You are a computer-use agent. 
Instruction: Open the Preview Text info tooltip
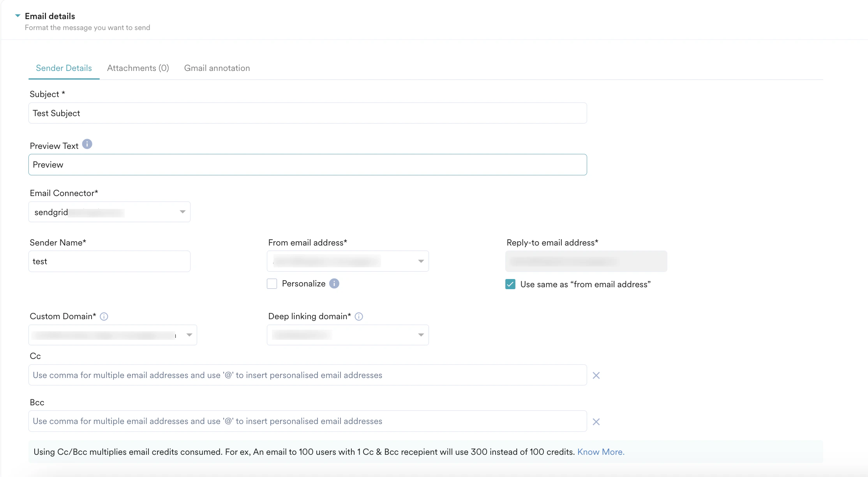pyautogui.click(x=87, y=144)
